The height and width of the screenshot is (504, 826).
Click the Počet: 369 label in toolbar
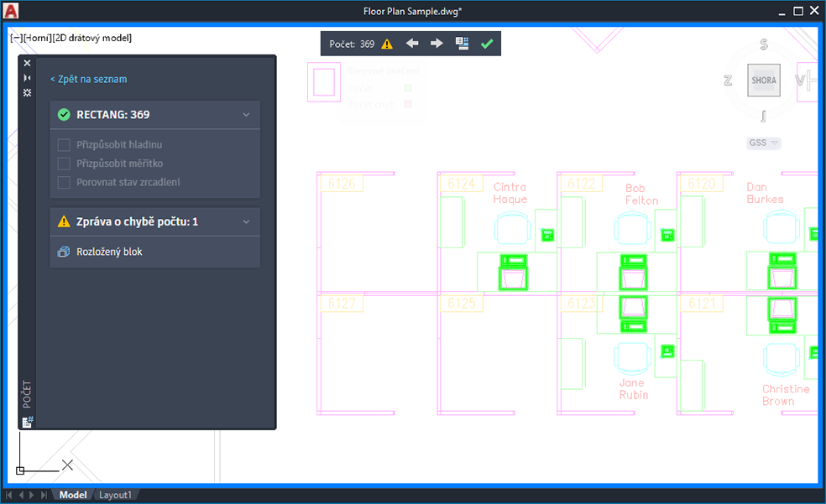point(352,44)
